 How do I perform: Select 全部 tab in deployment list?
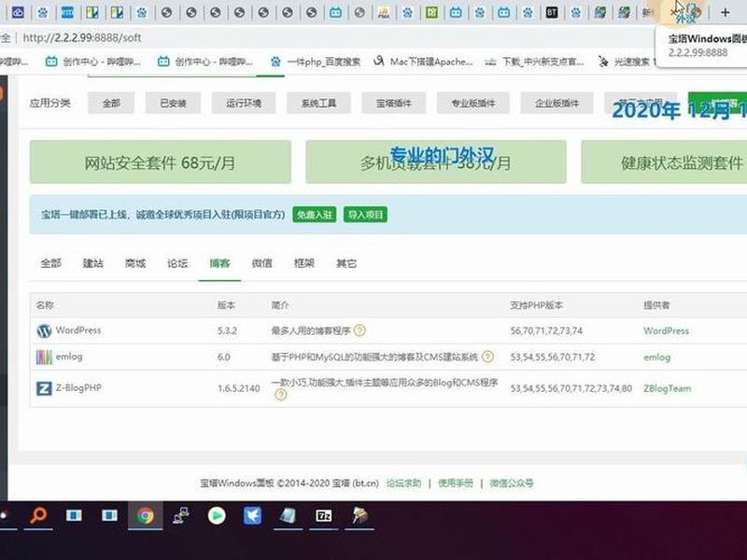[51, 263]
